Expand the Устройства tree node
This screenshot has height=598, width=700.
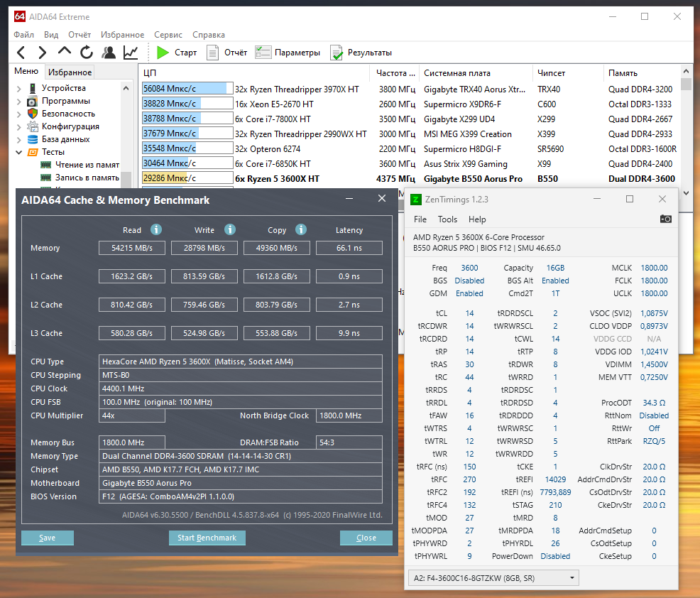19,88
